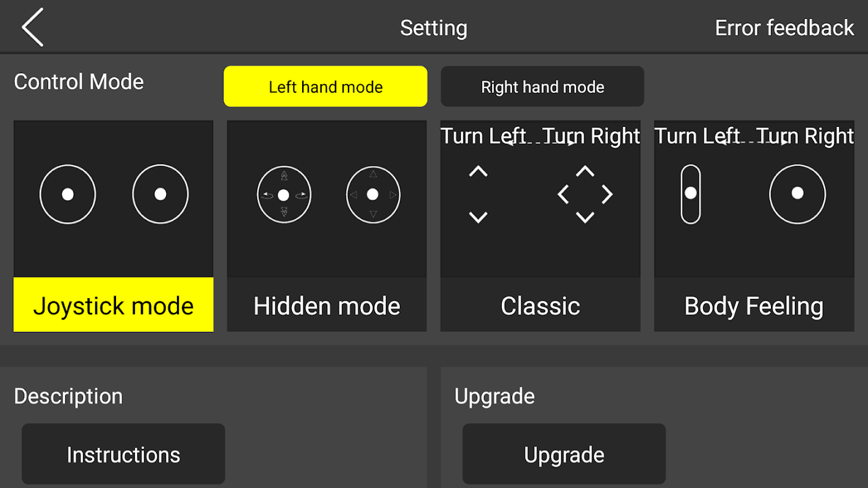Viewport: 868px width, 488px height.
Task: Tap the back arrow icon
Action: tap(33, 27)
